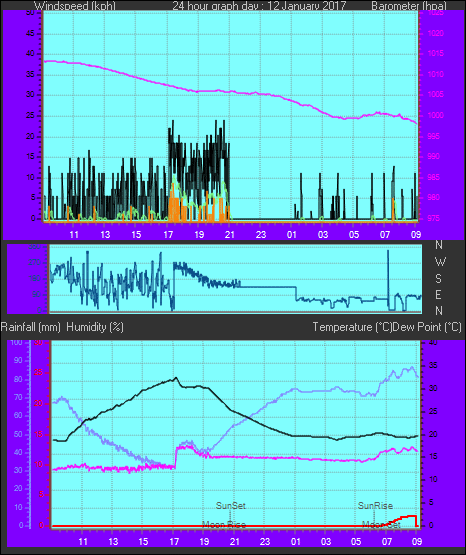Click the humidity "90" scale value
Screen dimensions: 466x555
click(18, 360)
